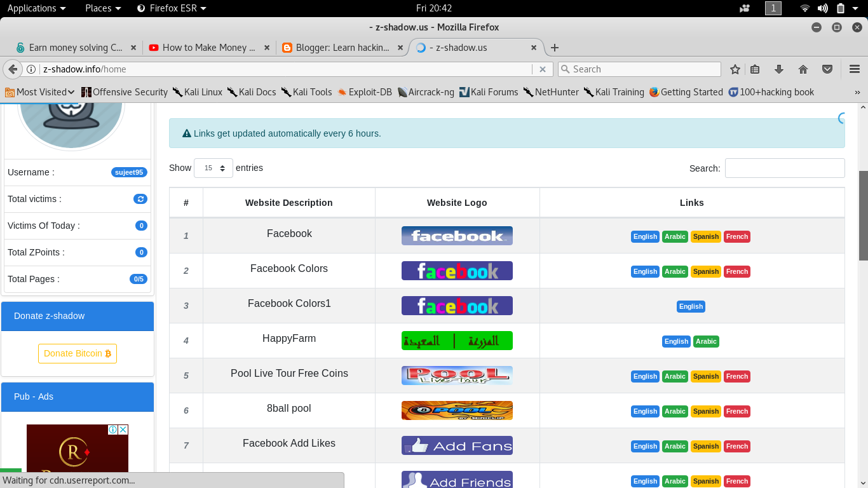The height and width of the screenshot is (488, 868).
Task: Click the Add Friends logo image
Action: [457, 480]
